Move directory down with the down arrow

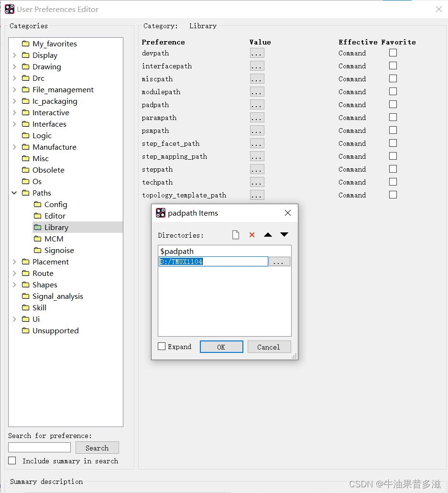(x=284, y=235)
